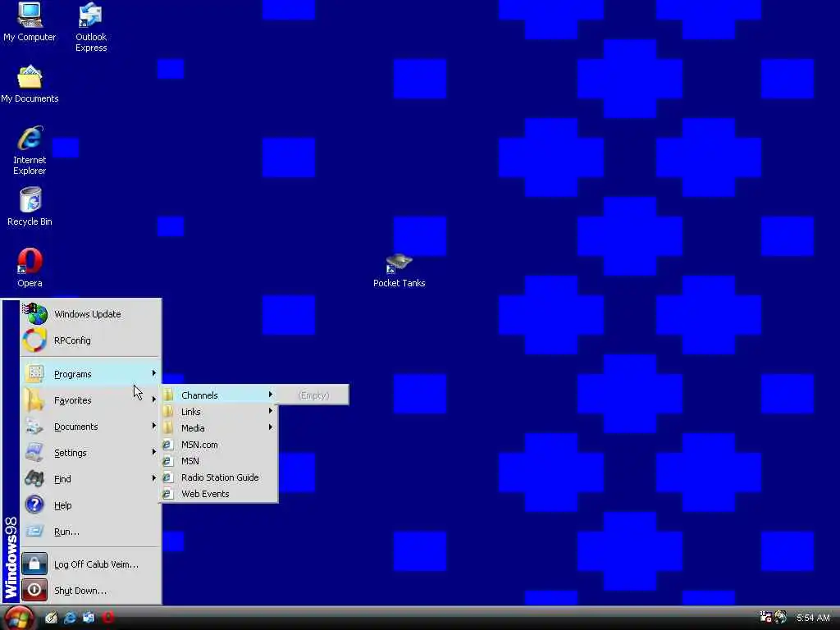Select the Internet Explorer desktop icon
Screen dimensions: 840x630
point(30,151)
